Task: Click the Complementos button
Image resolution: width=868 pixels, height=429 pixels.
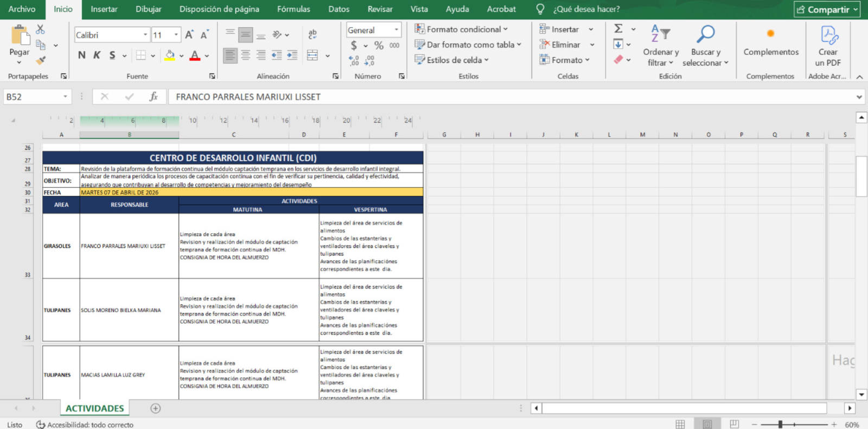Action: point(770,42)
